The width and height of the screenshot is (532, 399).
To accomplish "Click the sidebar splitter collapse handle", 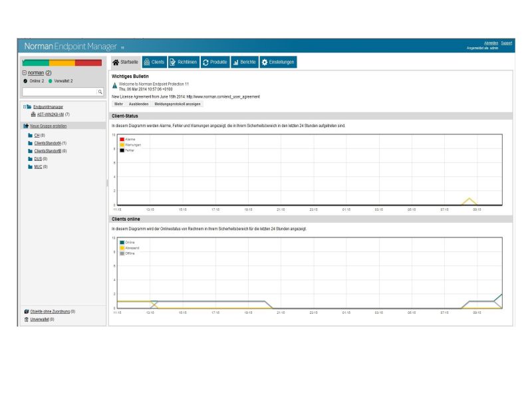I will 107,184.
